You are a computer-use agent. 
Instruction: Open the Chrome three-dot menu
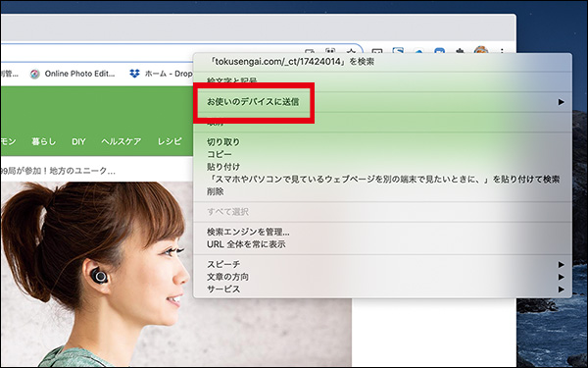pyautogui.click(x=502, y=52)
